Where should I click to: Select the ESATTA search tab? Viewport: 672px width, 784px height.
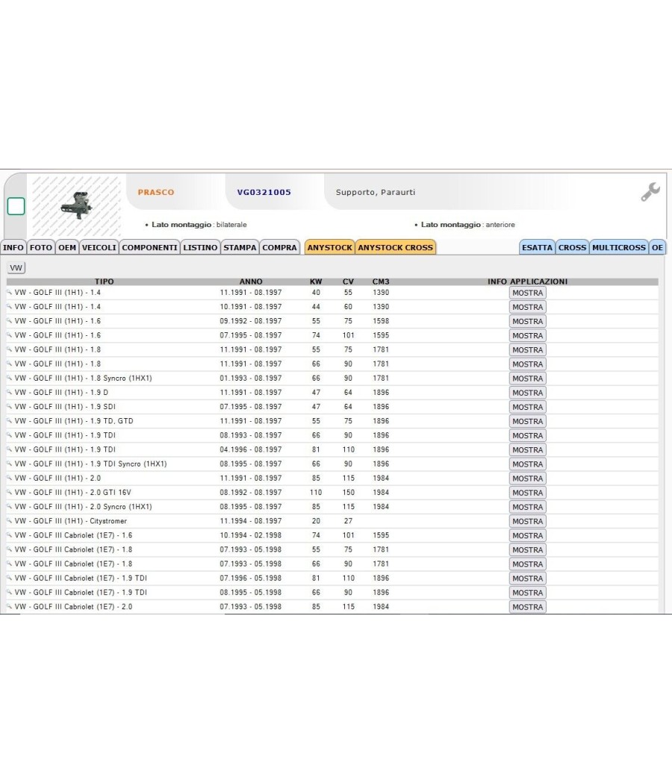[x=537, y=247]
